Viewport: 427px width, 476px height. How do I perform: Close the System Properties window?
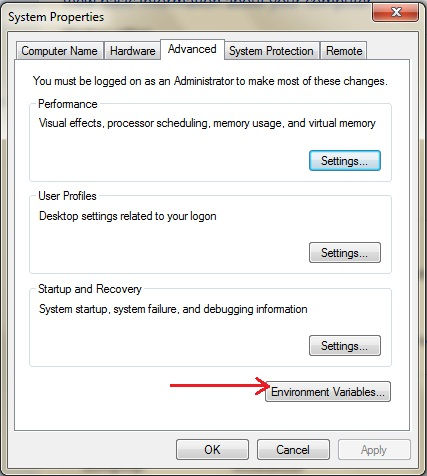[395, 13]
